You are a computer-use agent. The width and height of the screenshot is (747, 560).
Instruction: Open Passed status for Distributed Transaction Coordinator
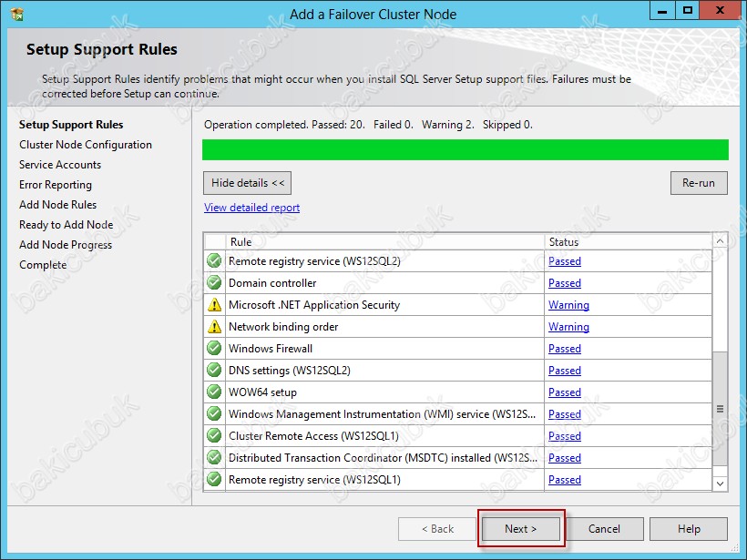pos(565,458)
